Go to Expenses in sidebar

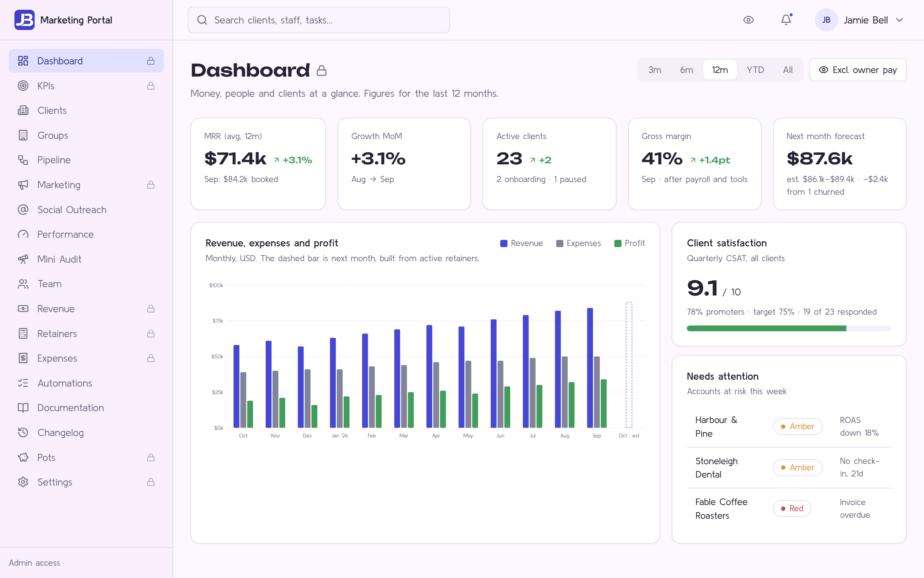click(x=86, y=358)
